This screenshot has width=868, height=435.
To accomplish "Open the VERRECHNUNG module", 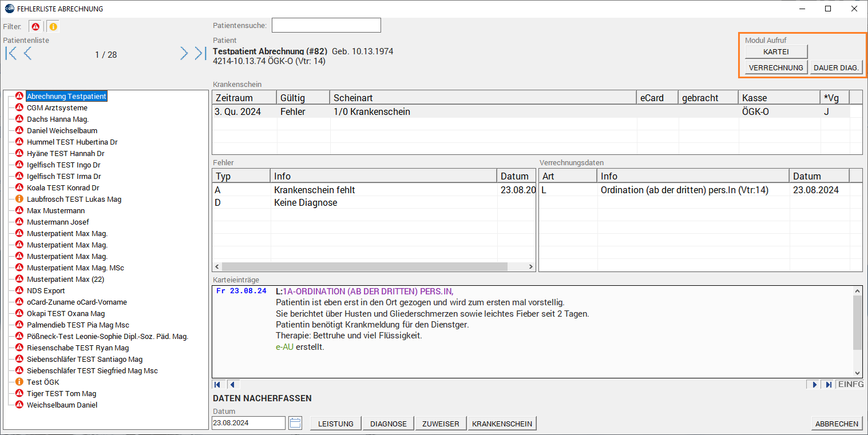I will pyautogui.click(x=776, y=67).
